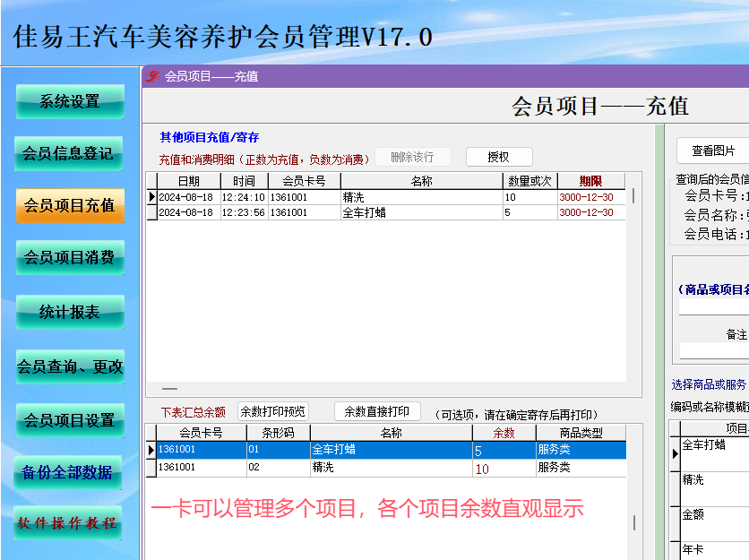Viewport: 749px width, 560px height.
Task: Click the 服务类 cell in the 精洗 summary row
Action: (581, 468)
